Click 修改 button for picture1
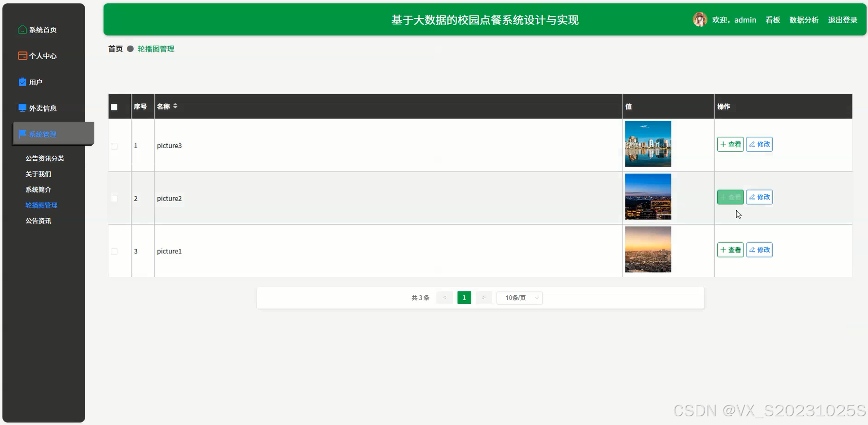 760,250
